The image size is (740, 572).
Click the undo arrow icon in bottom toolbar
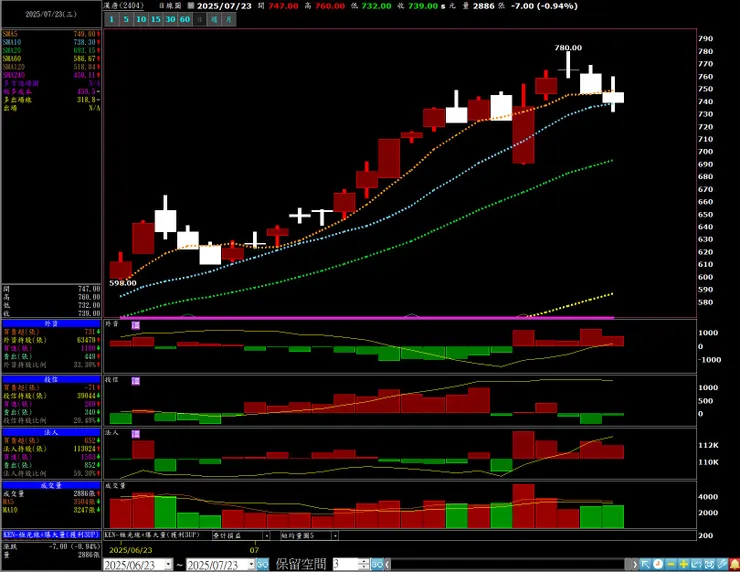point(696,564)
